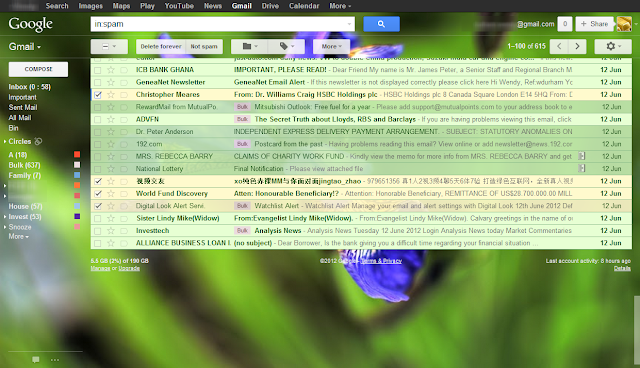Check the ALLIANCE BUSINESS LOAN email checkbox
Viewport: 640px width, 368px height.
click(x=98, y=244)
